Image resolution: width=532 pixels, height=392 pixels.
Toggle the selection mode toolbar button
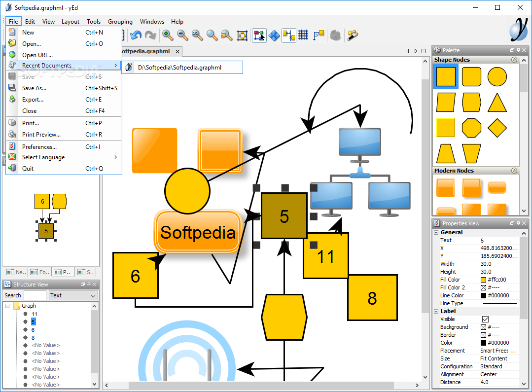259,35
